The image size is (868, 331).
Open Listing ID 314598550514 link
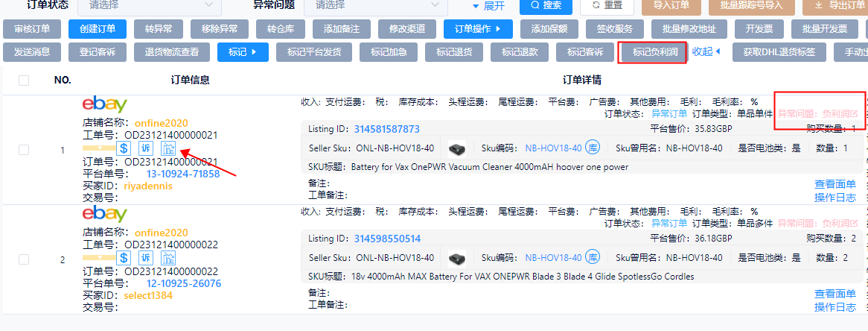point(388,239)
